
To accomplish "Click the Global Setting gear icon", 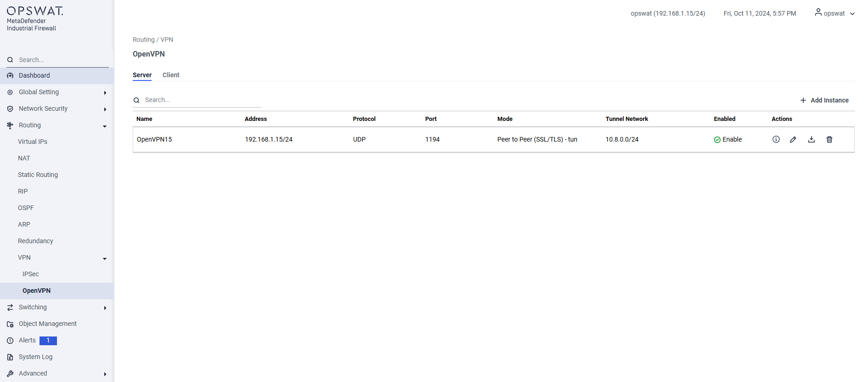I will point(10,92).
